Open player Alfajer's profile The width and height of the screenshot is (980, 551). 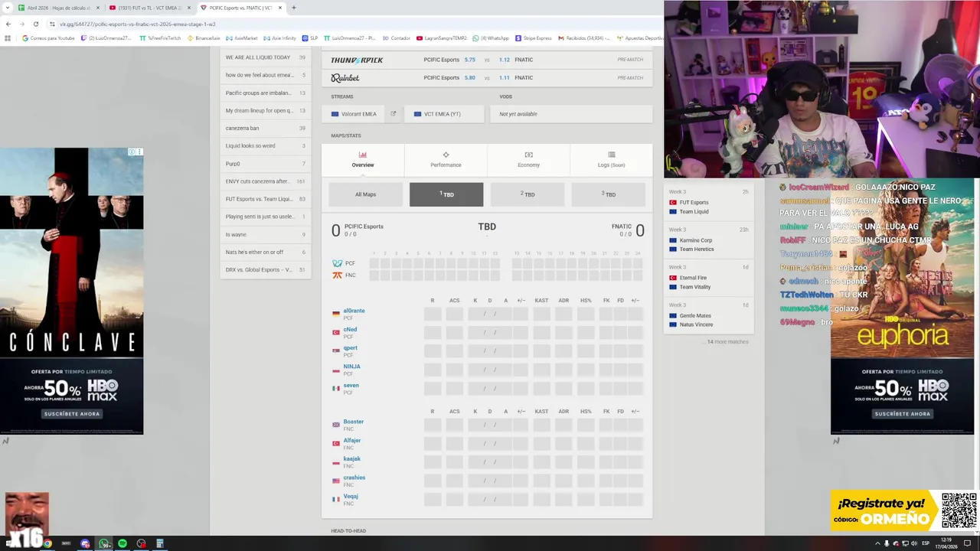pos(351,440)
